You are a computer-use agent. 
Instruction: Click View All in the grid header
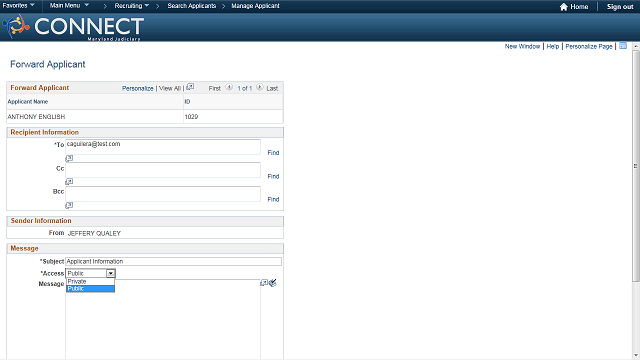point(169,88)
